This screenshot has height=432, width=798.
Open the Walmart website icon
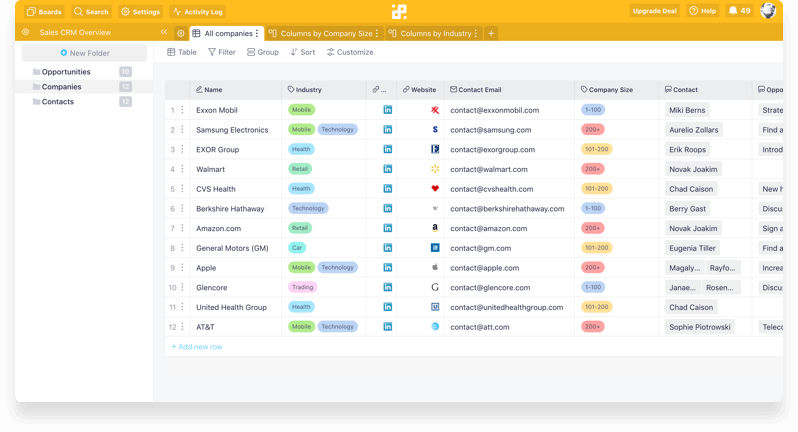coord(435,169)
